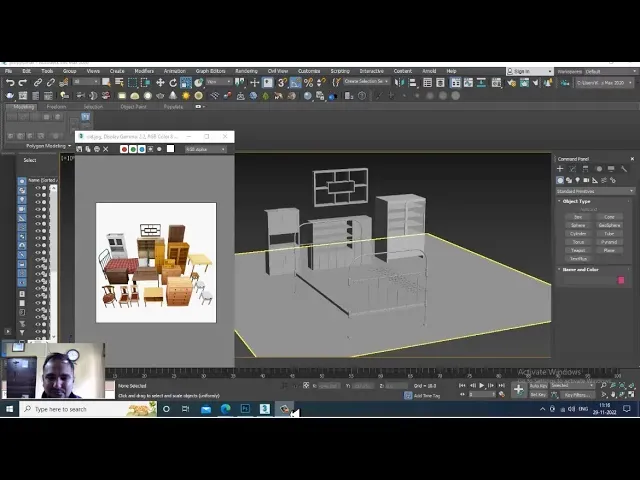Toggle red channel in image viewer

[125, 149]
